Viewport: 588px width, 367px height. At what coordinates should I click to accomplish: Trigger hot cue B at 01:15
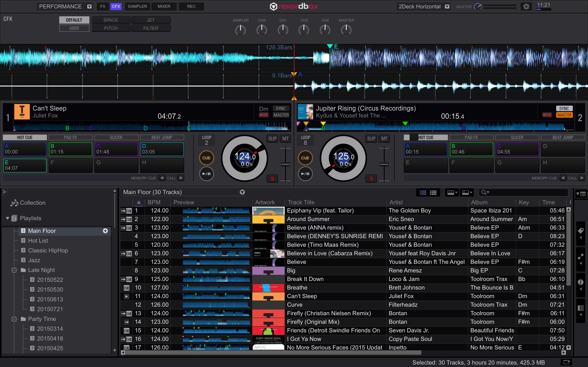70,149
